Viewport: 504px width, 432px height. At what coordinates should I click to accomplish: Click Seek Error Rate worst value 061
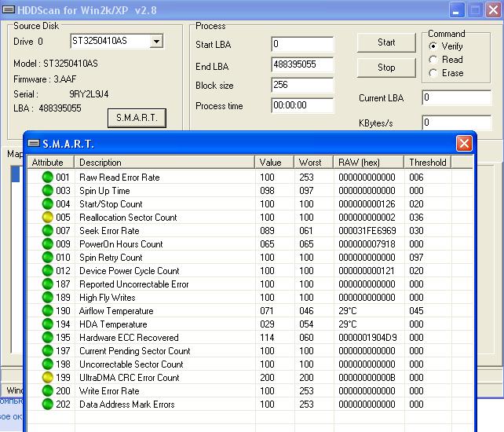306,231
